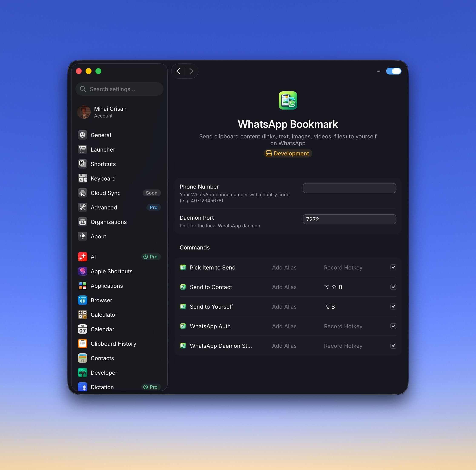Click the Advanced tools icon
476x470 pixels.
click(83, 207)
